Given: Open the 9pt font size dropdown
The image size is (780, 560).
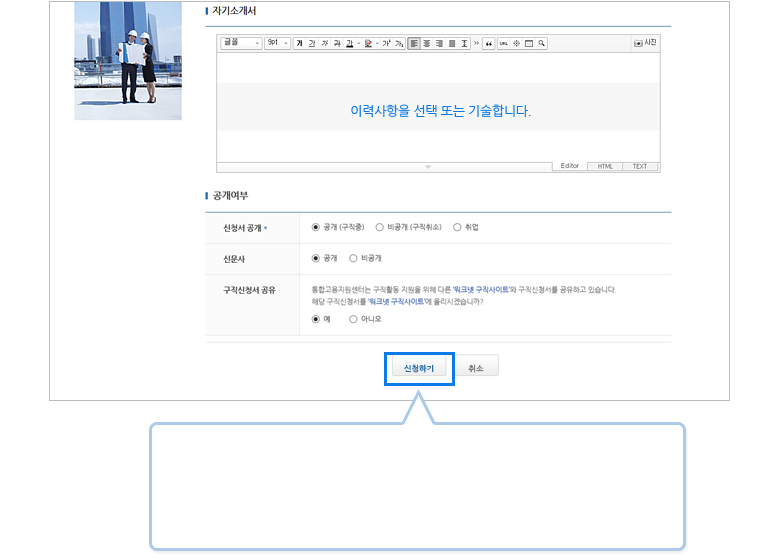Looking at the screenshot, I should click(x=277, y=44).
